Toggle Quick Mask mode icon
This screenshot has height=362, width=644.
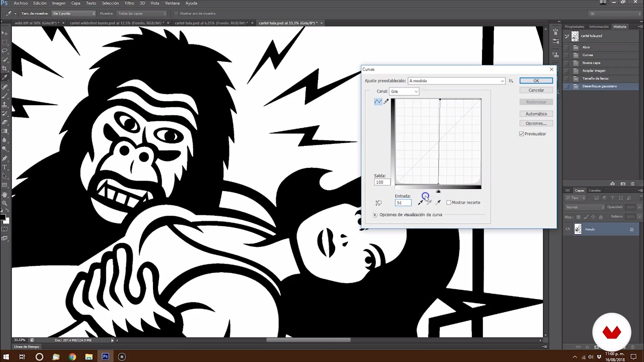click(5, 229)
